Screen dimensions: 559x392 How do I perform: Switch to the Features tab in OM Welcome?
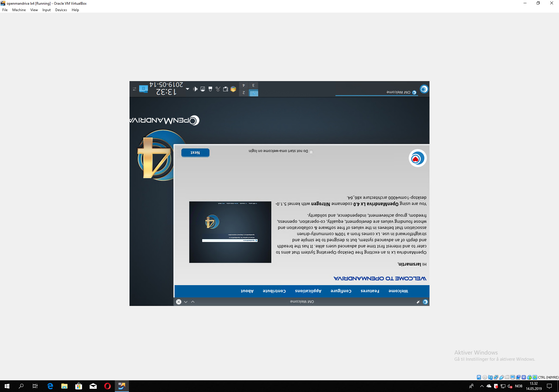(x=370, y=291)
